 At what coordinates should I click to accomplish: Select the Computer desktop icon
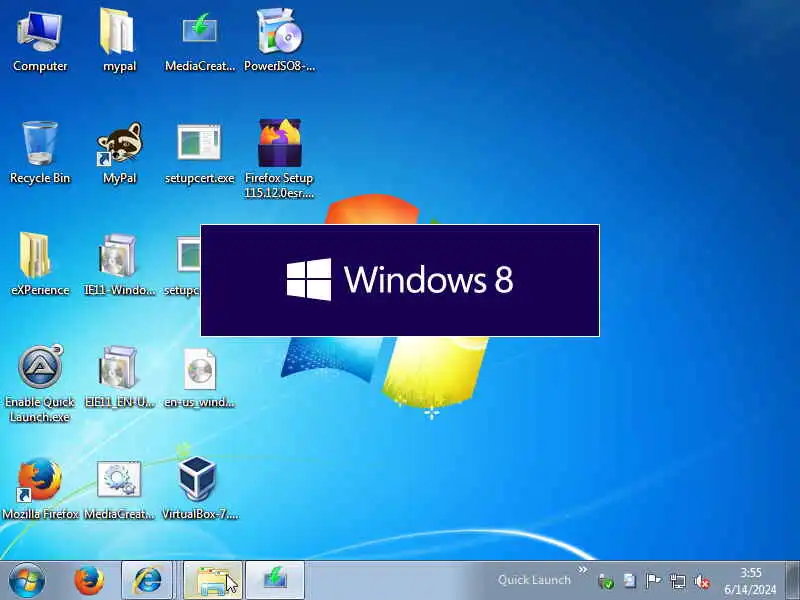tap(40, 41)
